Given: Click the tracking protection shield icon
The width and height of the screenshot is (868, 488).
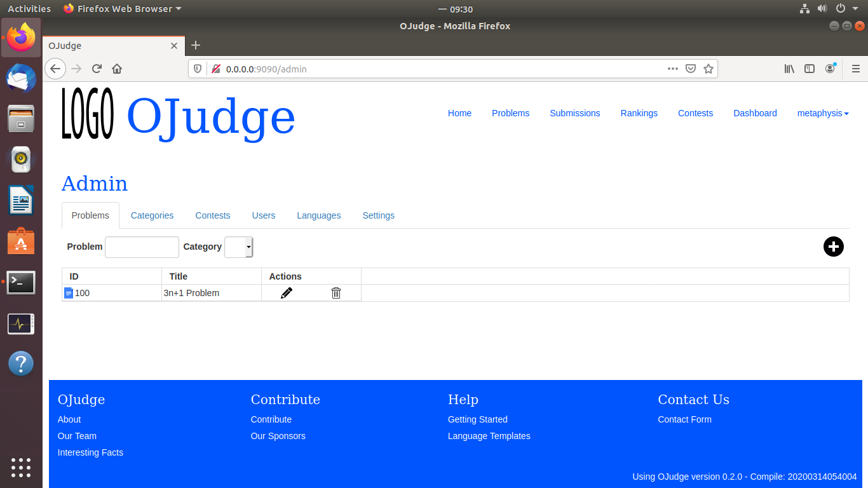Looking at the screenshot, I should click(198, 69).
